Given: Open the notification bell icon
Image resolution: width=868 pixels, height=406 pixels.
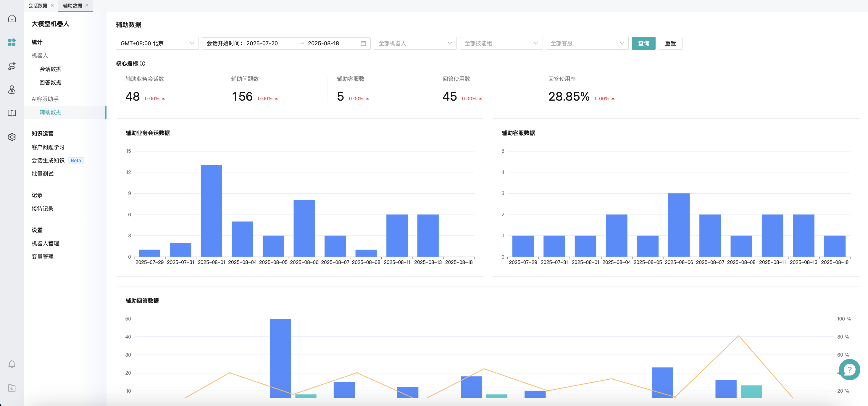Looking at the screenshot, I should [12, 364].
